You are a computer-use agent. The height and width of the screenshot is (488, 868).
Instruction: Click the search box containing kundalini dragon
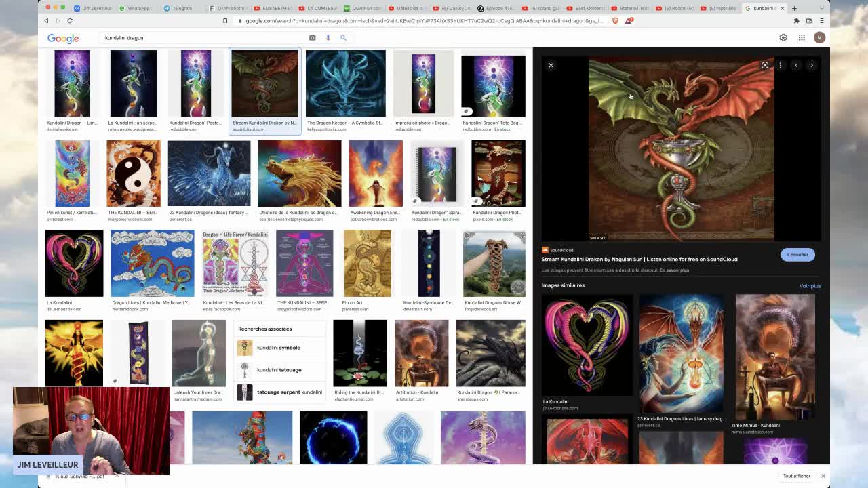(x=203, y=38)
